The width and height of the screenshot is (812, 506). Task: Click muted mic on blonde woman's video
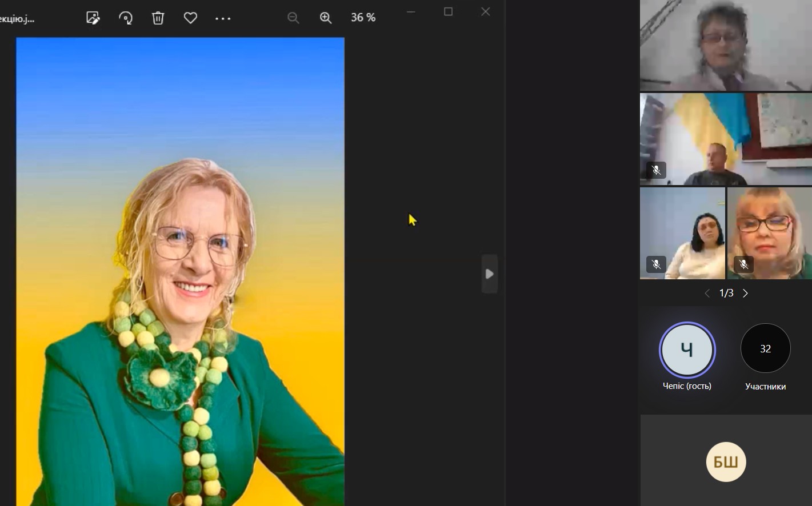(743, 264)
